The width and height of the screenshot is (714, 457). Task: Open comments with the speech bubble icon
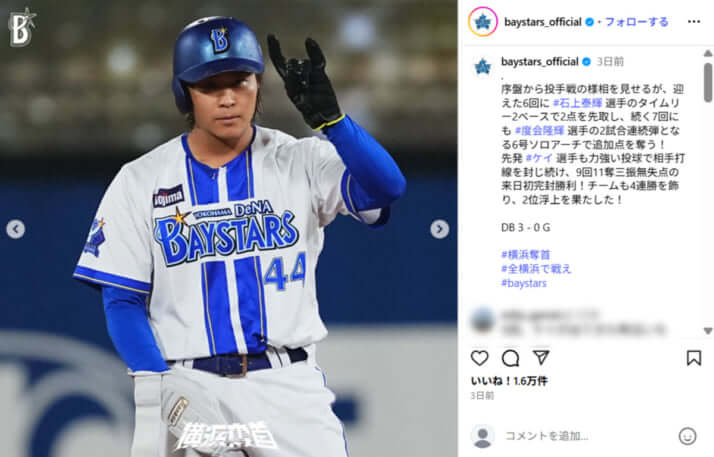coord(510,358)
